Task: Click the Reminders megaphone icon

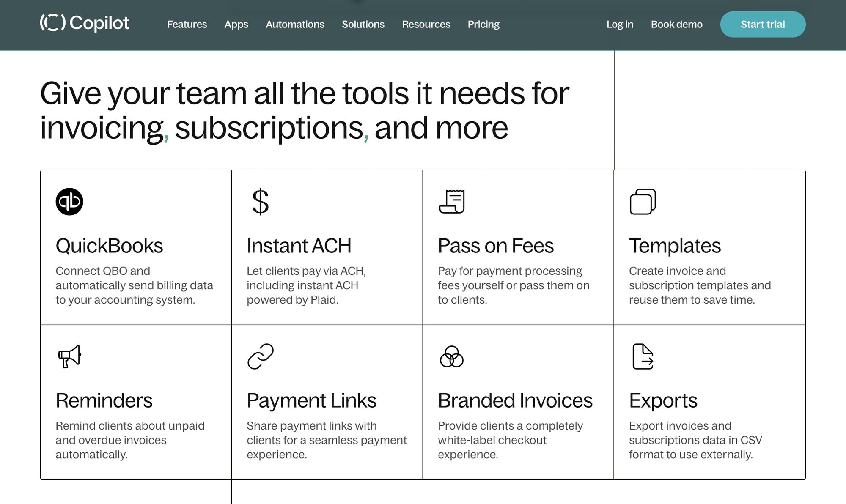Action: click(x=69, y=356)
